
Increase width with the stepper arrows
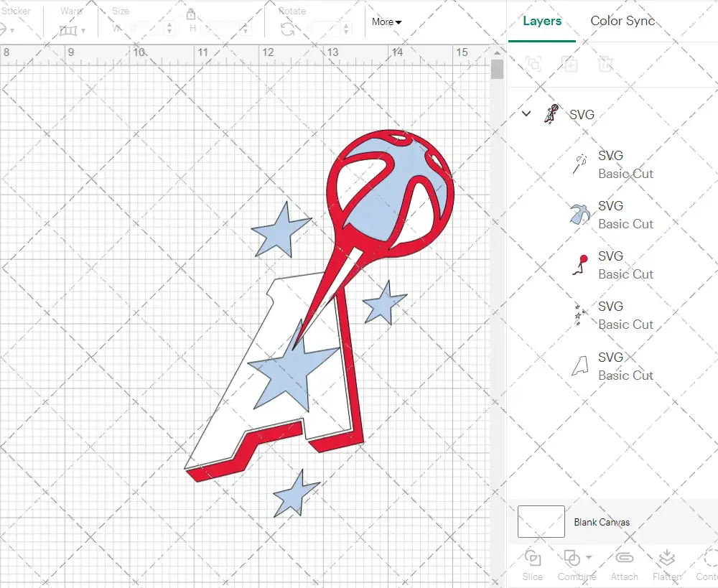170,26
